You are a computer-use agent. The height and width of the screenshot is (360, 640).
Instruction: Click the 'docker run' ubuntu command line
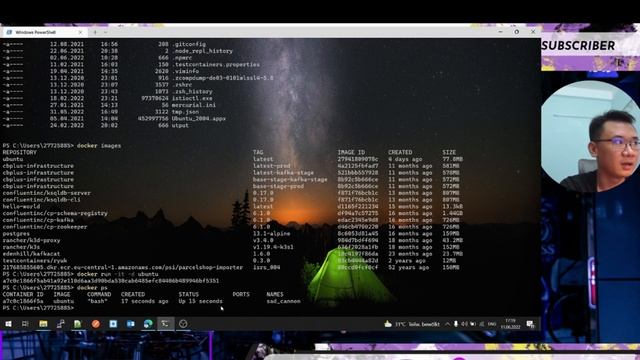pyautogui.click(x=118, y=274)
